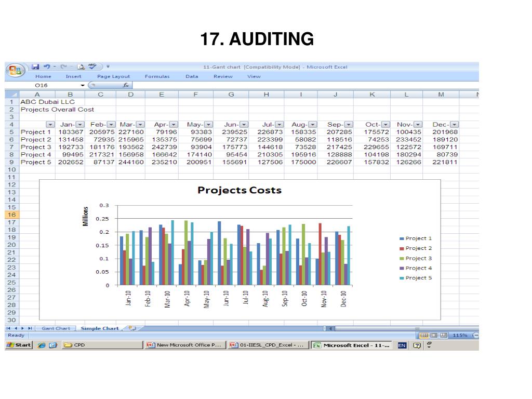
Task: Insert a new worksheet tab icon
Action: click(132, 328)
